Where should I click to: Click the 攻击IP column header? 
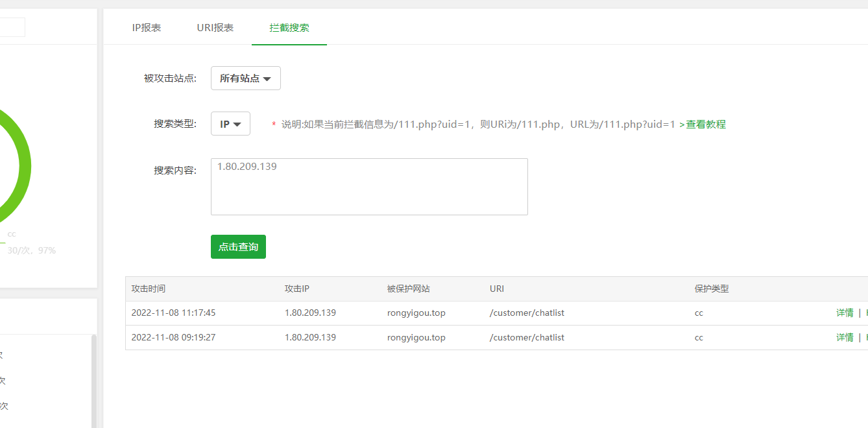[297, 289]
